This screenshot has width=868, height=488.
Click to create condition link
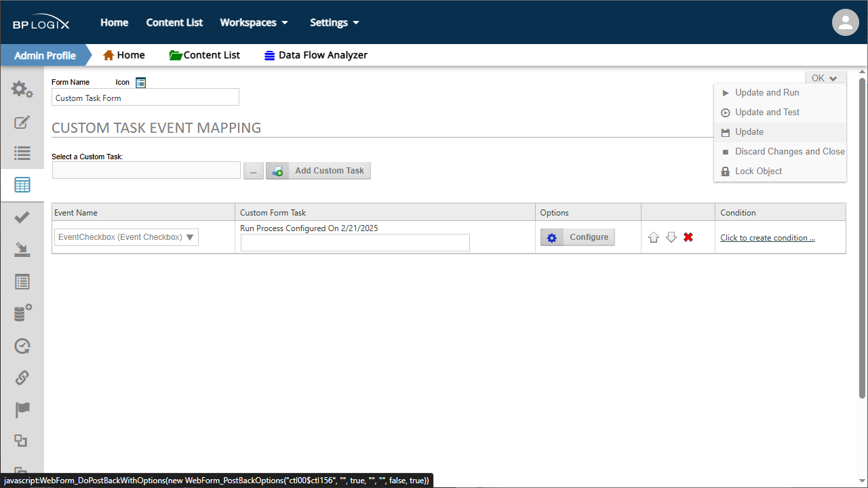pos(768,238)
